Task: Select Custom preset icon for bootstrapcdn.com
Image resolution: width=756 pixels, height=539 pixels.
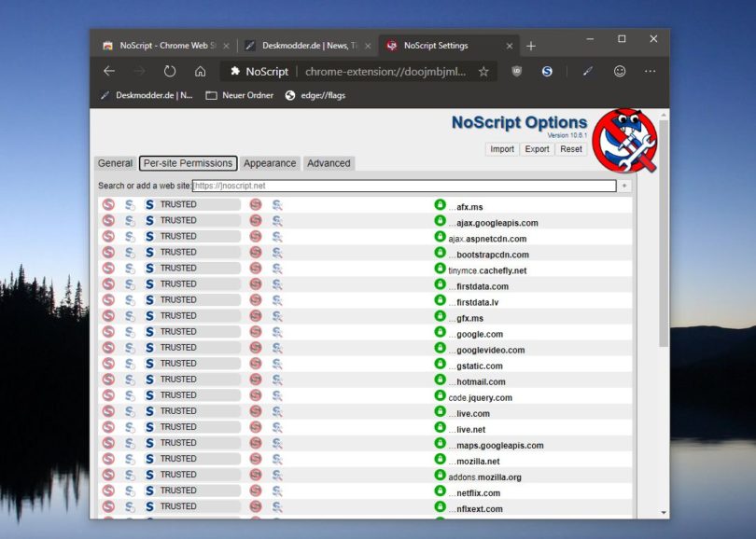Action: (277, 253)
